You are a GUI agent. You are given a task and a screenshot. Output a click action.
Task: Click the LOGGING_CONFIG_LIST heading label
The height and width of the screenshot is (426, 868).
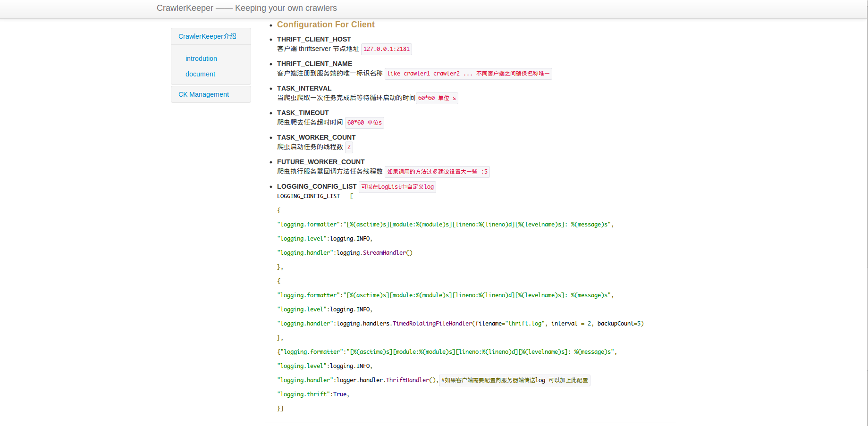(316, 186)
